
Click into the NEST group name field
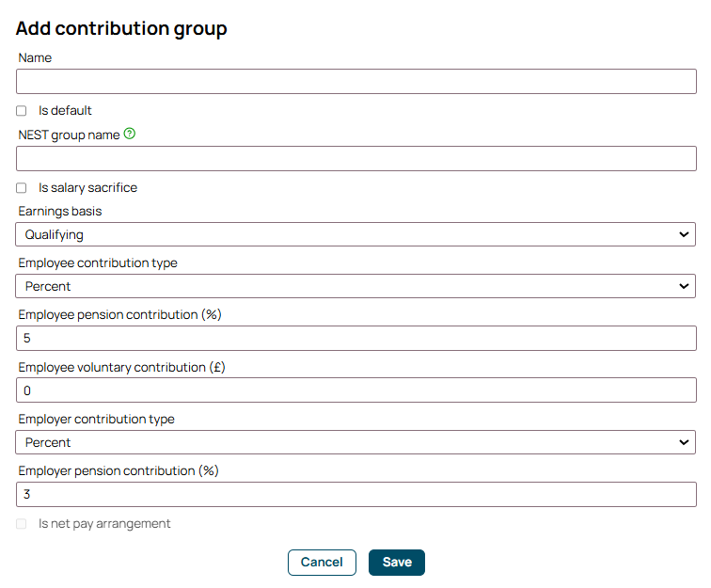tap(356, 159)
